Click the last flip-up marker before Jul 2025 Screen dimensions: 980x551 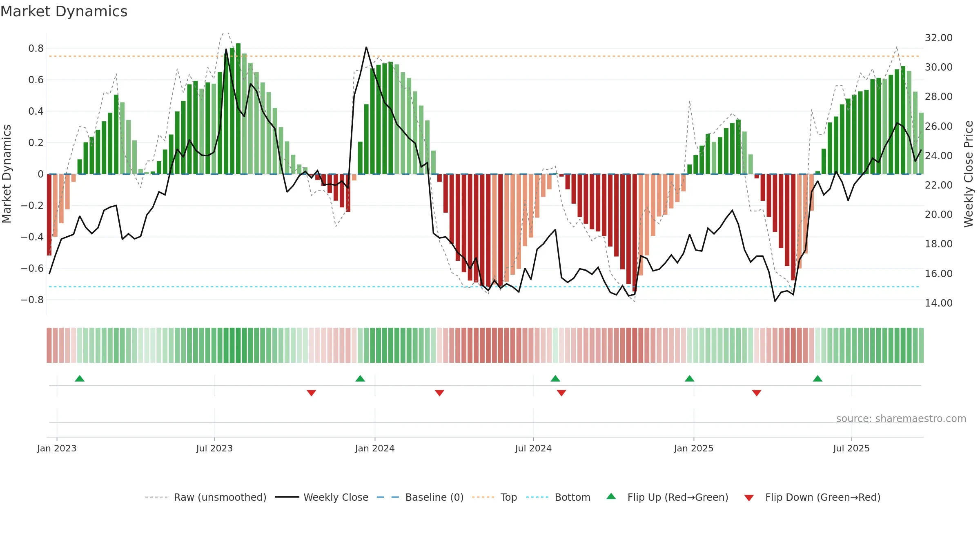coord(817,378)
